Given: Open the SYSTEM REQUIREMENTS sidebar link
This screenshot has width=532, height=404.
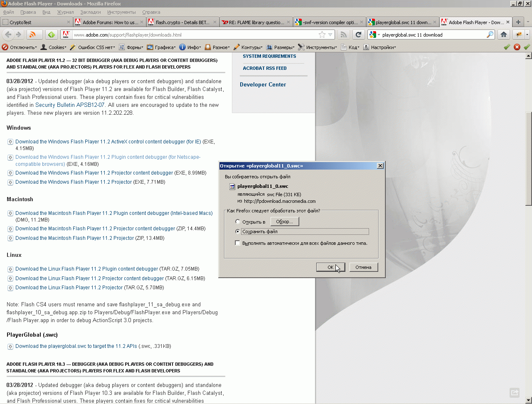Looking at the screenshot, I should click(x=270, y=56).
